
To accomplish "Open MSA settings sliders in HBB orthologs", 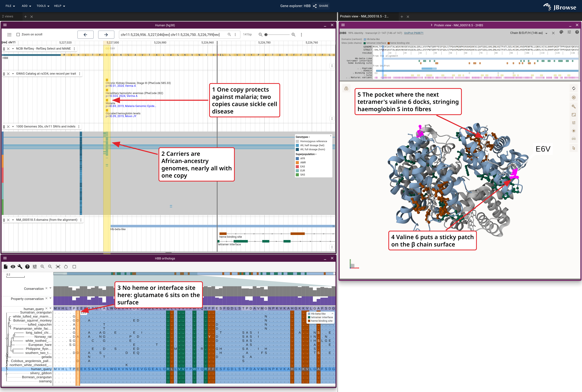I will tap(35, 267).
